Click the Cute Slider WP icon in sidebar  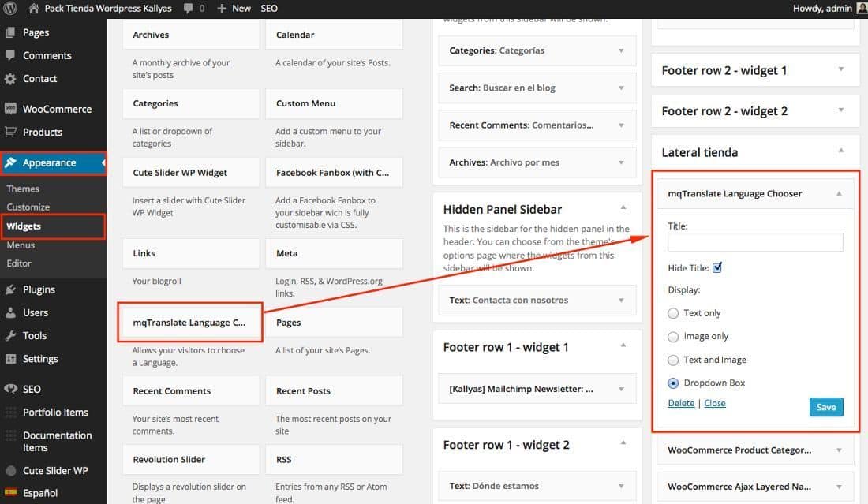coord(10,471)
